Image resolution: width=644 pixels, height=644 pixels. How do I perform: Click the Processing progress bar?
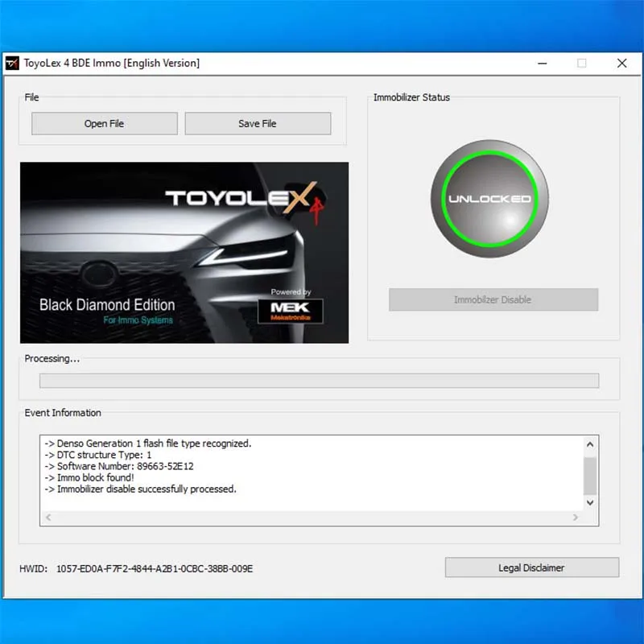319,381
